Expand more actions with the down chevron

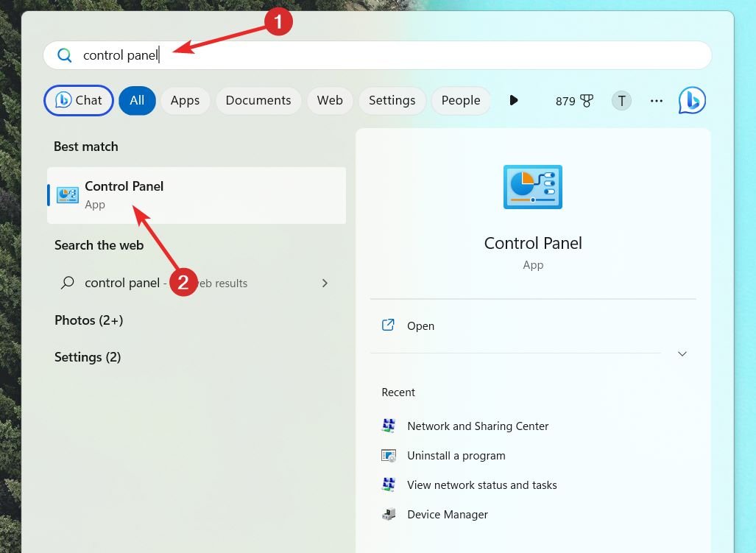pyautogui.click(x=682, y=354)
